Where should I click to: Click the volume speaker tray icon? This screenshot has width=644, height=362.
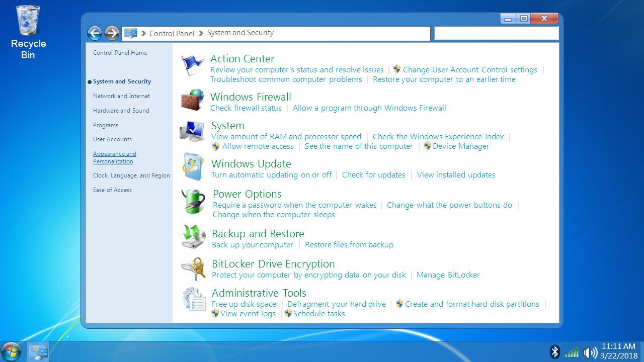590,352
